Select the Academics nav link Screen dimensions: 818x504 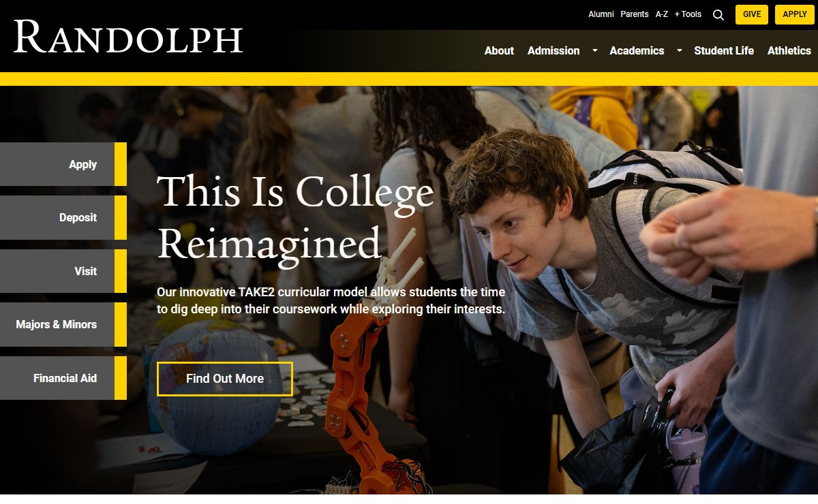[637, 50]
